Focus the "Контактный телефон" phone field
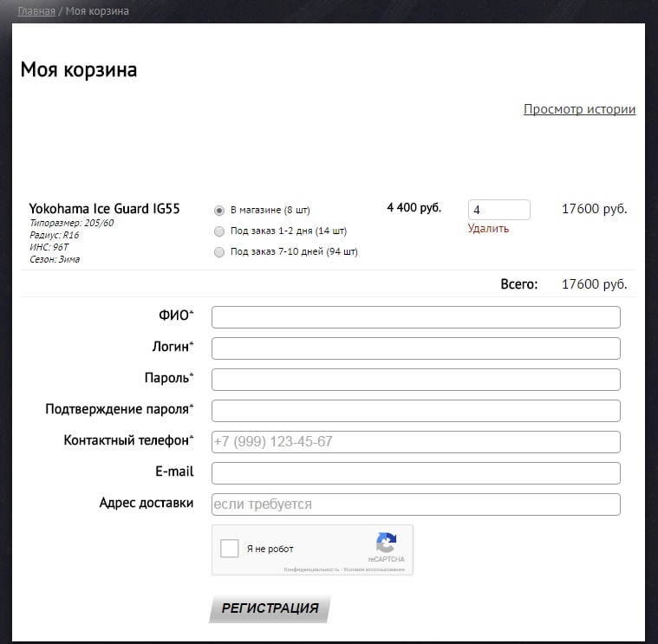This screenshot has height=644, width=658. (415, 442)
